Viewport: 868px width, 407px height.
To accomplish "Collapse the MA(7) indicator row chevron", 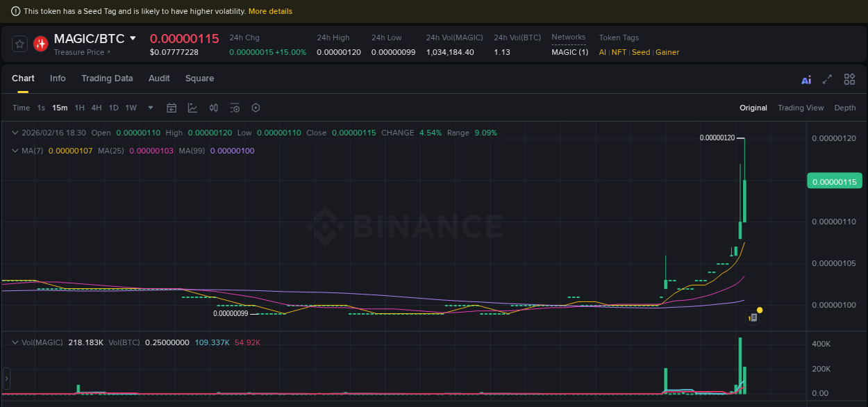I will tap(14, 150).
